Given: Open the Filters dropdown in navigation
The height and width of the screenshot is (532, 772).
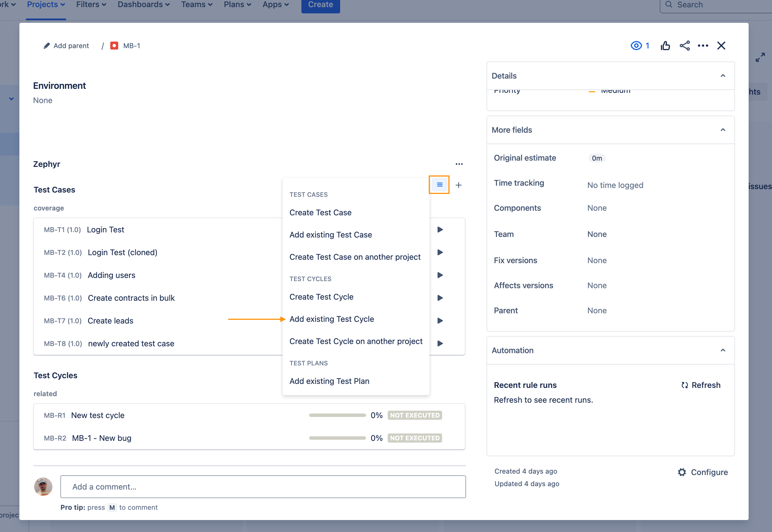Looking at the screenshot, I should (x=91, y=5).
